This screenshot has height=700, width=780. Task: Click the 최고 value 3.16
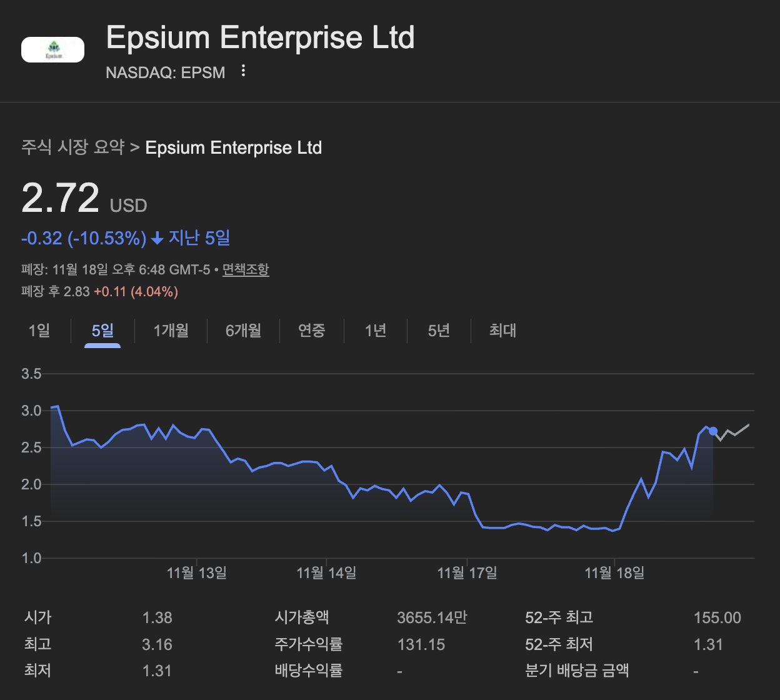tap(157, 645)
